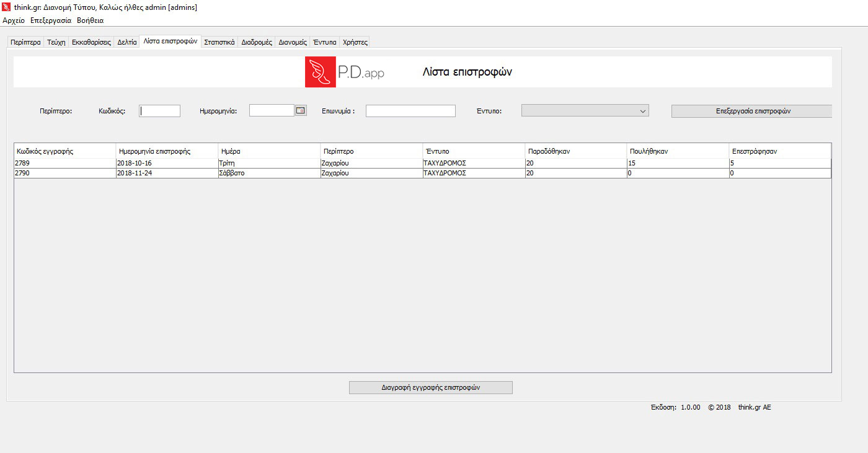Go to the Εκκαθαρίσεις tab

[x=91, y=42]
